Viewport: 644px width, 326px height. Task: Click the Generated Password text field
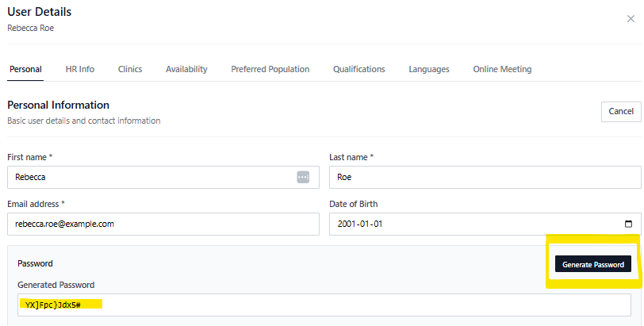click(324, 305)
